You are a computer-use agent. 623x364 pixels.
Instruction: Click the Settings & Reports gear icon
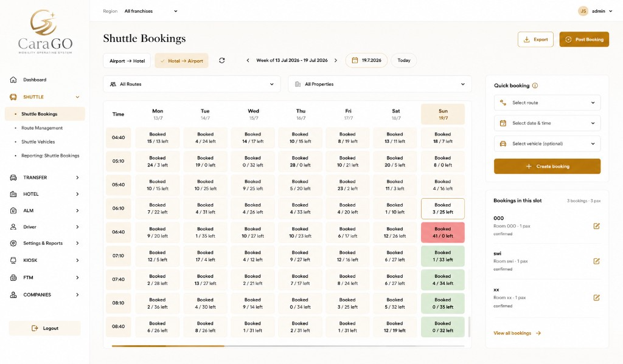13,243
